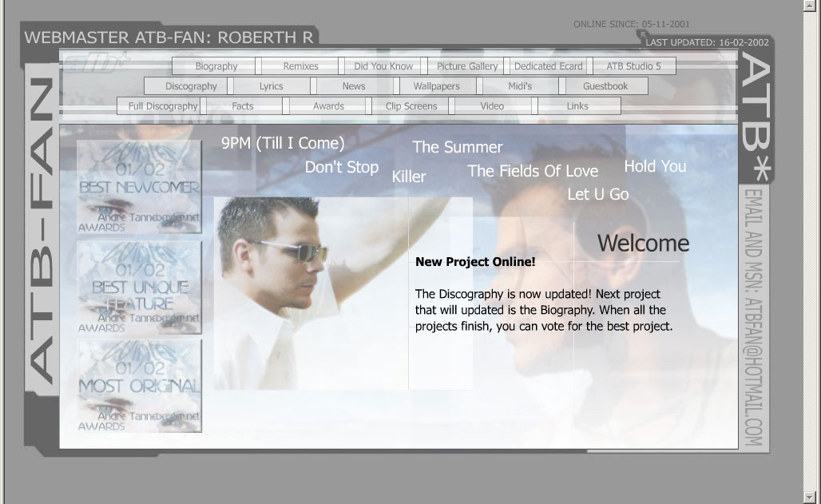Open the ATB Studio 5 page

pyautogui.click(x=633, y=66)
